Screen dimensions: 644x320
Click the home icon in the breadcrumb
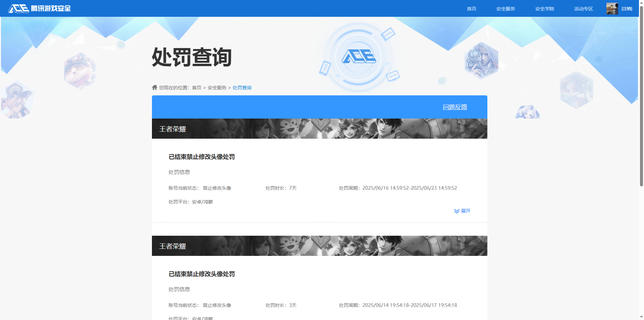pyautogui.click(x=154, y=87)
